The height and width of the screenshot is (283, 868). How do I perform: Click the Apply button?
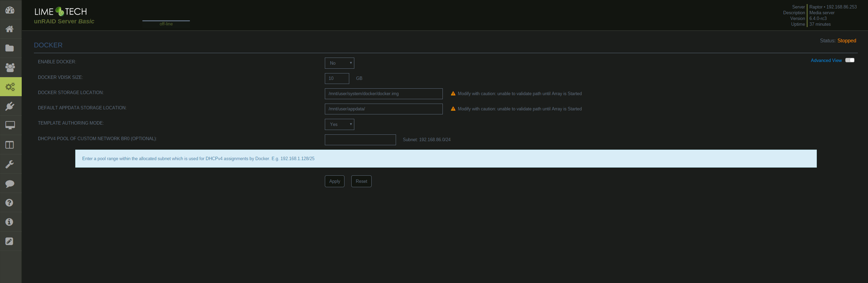pos(335,181)
